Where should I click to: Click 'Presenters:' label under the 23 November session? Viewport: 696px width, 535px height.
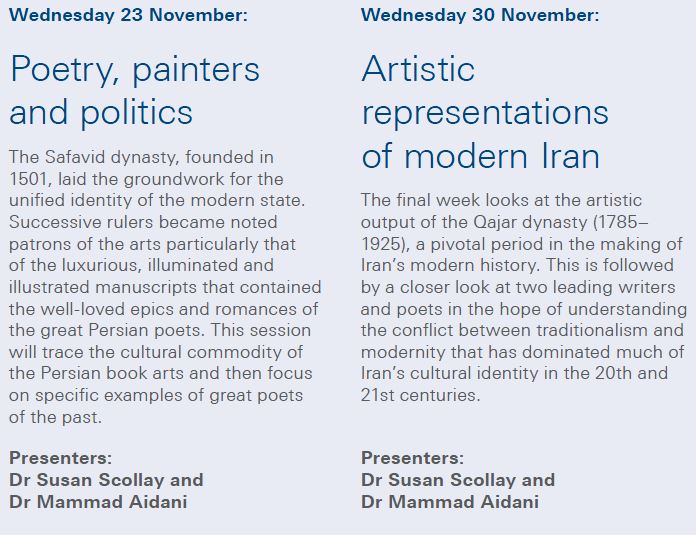click(60, 458)
